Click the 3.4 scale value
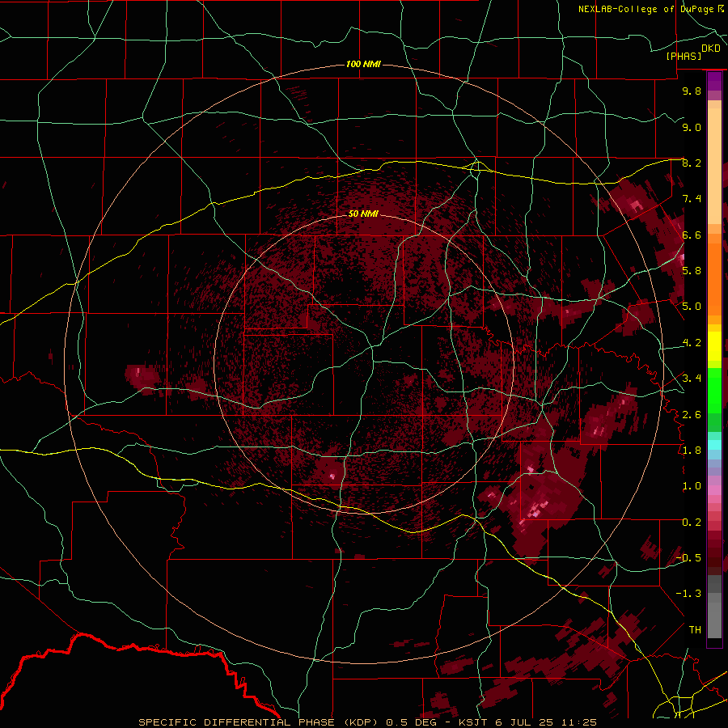The image size is (728, 728). pyautogui.click(x=692, y=379)
